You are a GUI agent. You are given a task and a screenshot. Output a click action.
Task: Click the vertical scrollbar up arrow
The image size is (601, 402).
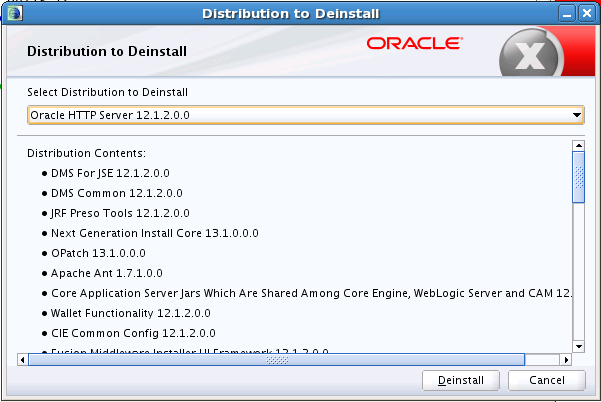pyautogui.click(x=578, y=146)
